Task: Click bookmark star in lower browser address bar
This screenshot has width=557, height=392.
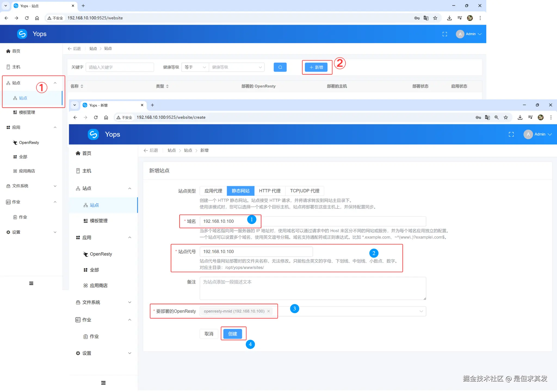Action: (506, 117)
